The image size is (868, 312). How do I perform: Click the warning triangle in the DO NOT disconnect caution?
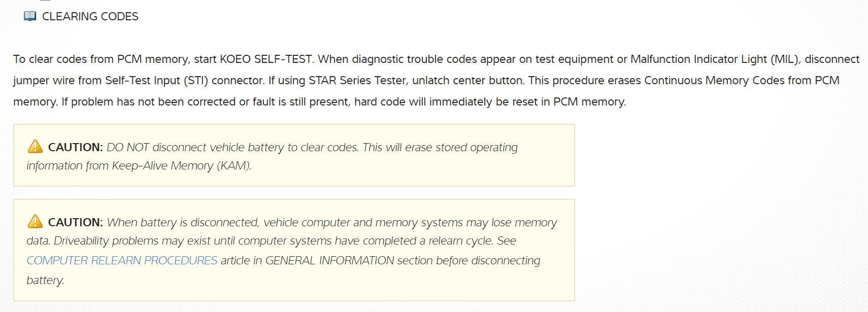point(35,147)
